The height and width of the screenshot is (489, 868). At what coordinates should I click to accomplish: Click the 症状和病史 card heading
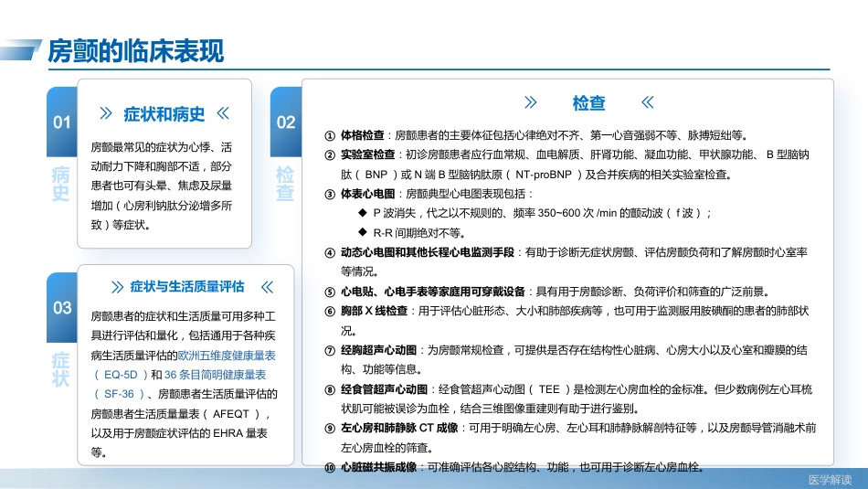164,114
